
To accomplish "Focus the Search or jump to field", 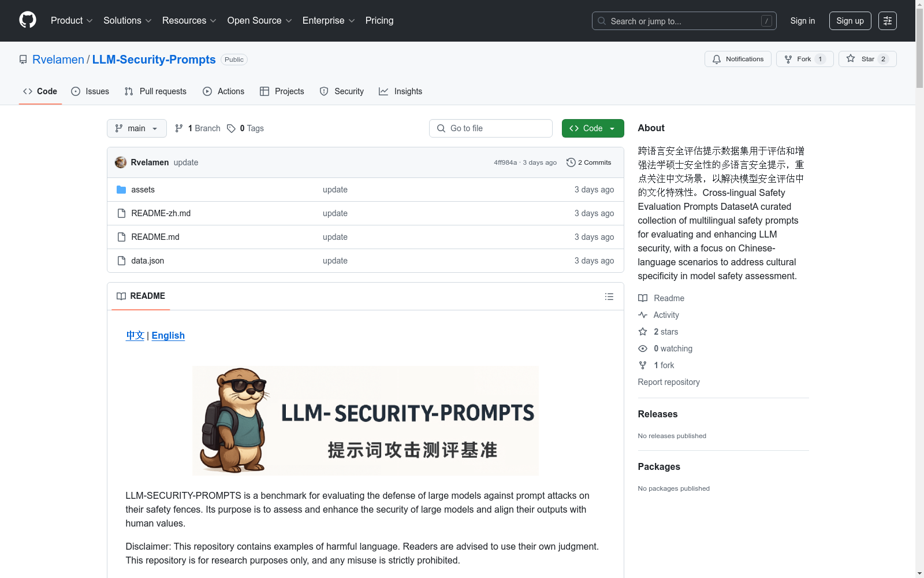I will tap(684, 21).
